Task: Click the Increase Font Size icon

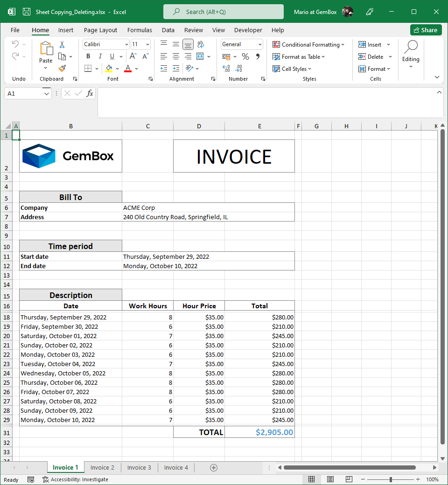Action: point(133,56)
